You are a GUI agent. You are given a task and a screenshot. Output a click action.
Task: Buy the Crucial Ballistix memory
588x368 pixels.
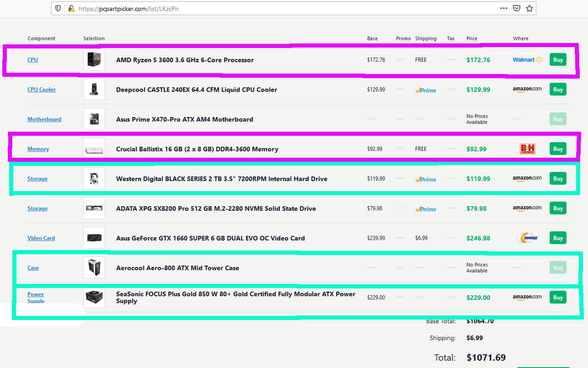coord(558,149)
